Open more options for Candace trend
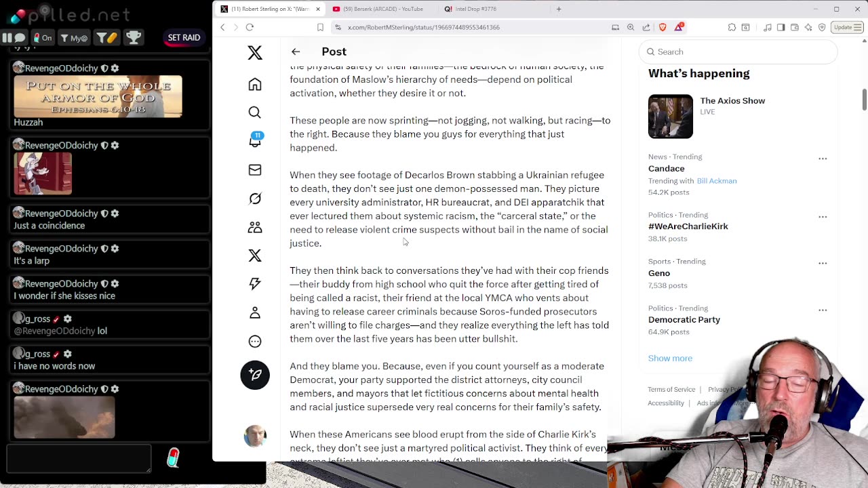This screenshot has height=488, width=868. click(x=823, y=159)
